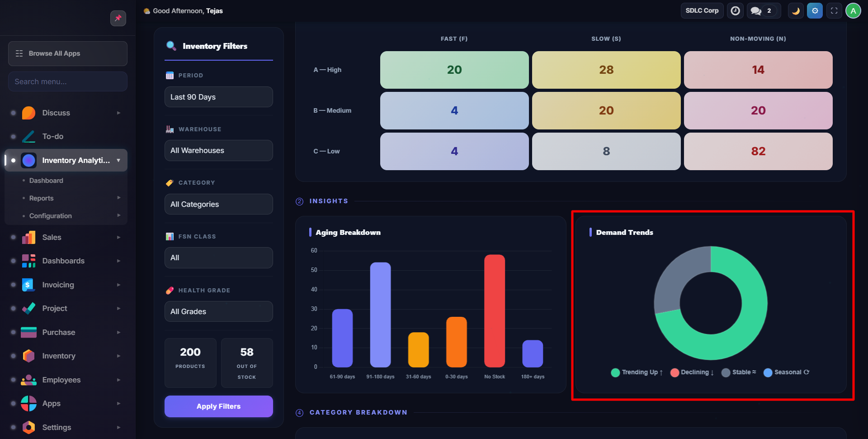This screenshot has height=439, width=868.
Task: Toggle dark mode with the moon icon
Action: tap(796, 11)
